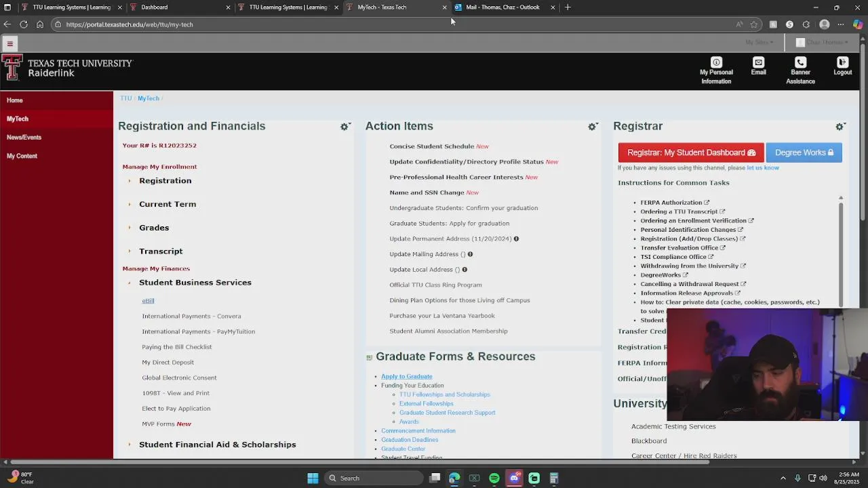Click Registrar: My Student Dashboard button

(691, 153)
